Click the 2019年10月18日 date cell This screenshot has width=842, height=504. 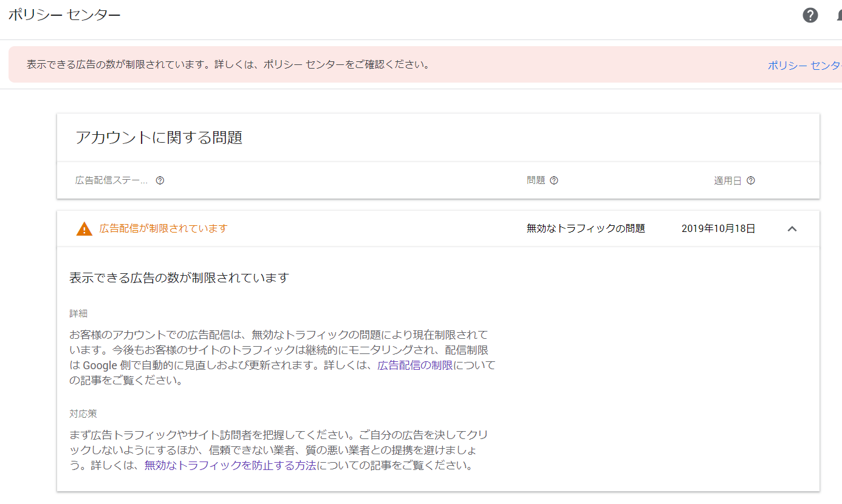coord(718,228)
